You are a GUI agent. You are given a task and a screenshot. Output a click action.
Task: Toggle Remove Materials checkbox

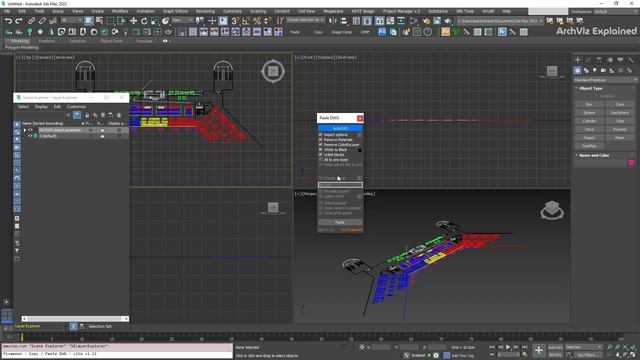click(x=320, y=140)
